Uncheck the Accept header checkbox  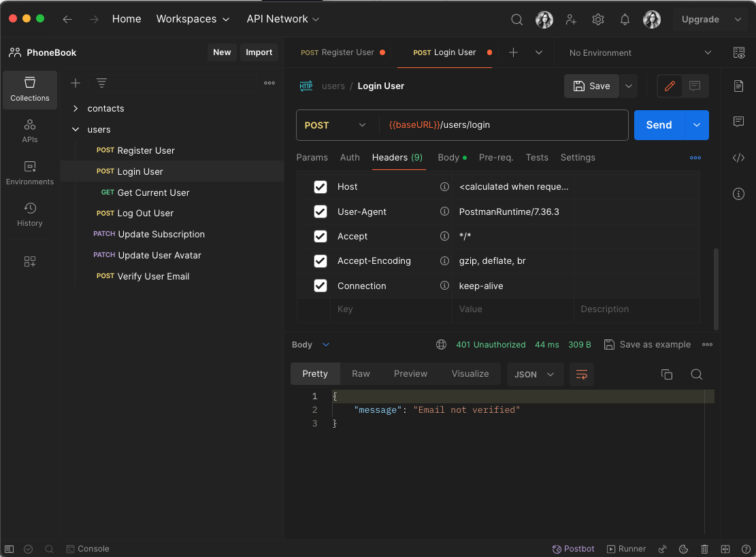click(x=320, y=236)
